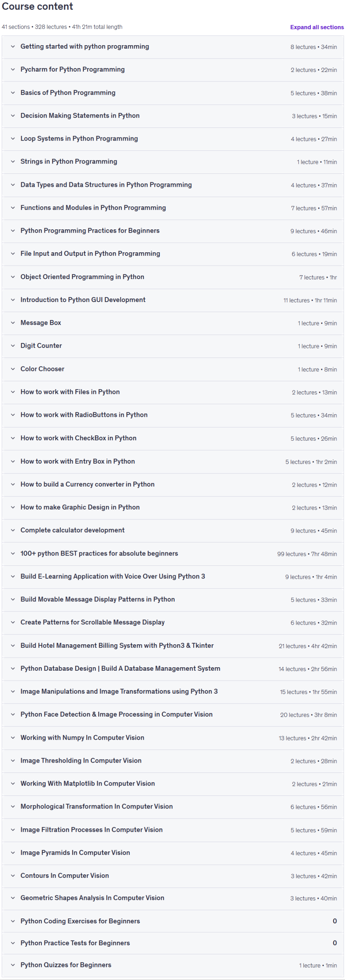Open How to build a Currency converter section
Screen dimensions: 345x980
click(173, 485)
